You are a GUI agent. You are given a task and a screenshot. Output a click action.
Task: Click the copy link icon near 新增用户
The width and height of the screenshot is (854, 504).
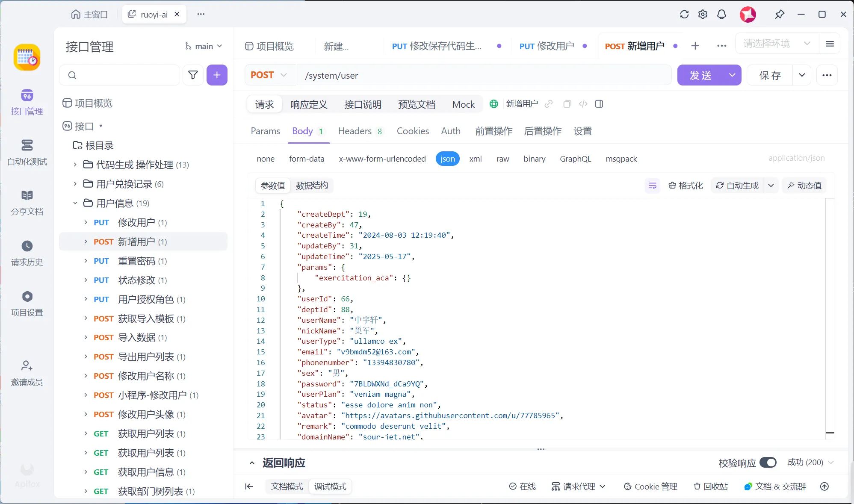(x=549, y=104)
